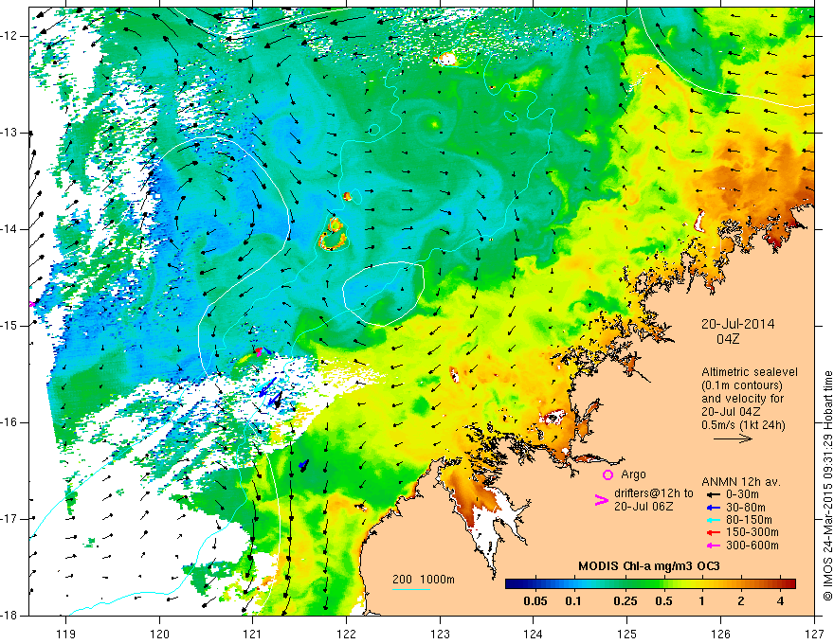Click the date label 20-Jul-2014
The image size is (834, 644).
737,324
